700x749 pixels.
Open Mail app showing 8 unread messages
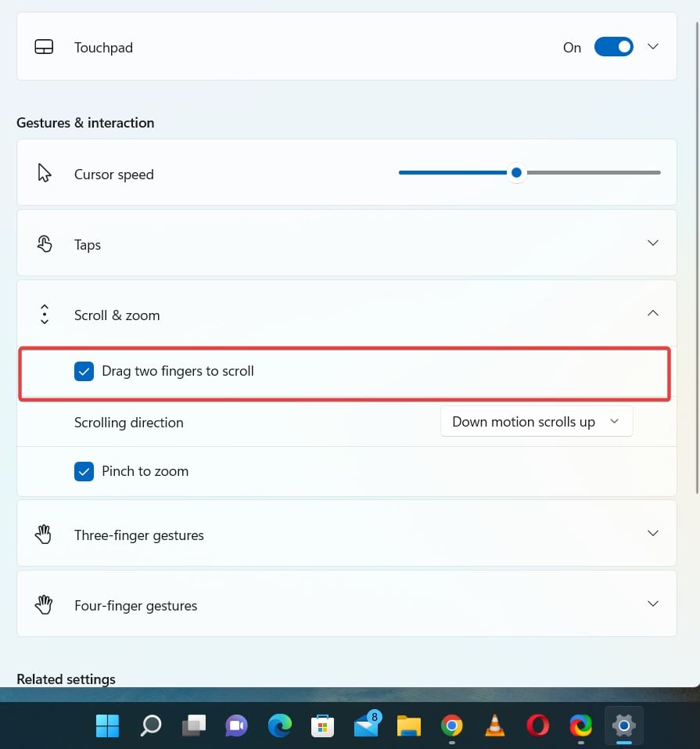[x=365, y=727]
